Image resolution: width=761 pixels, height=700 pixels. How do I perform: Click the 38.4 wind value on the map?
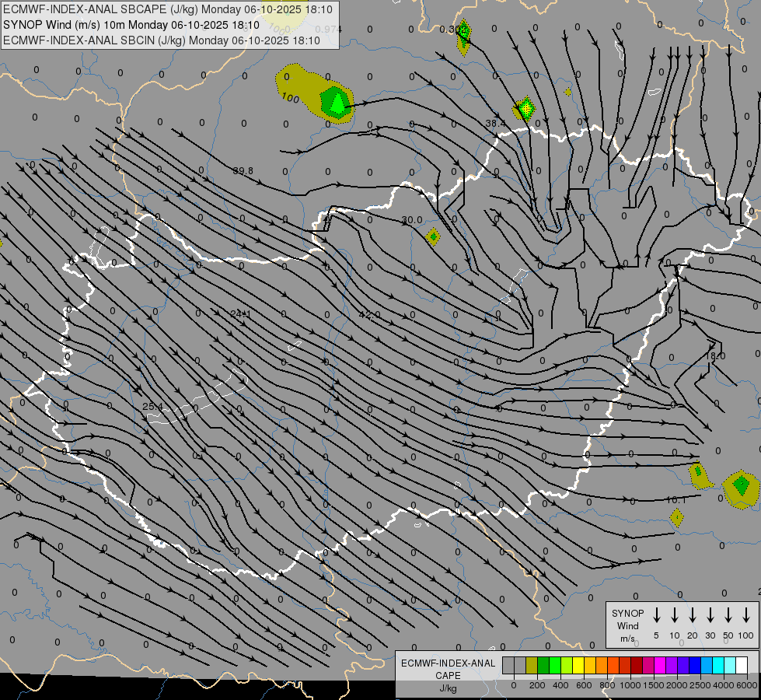495,124
